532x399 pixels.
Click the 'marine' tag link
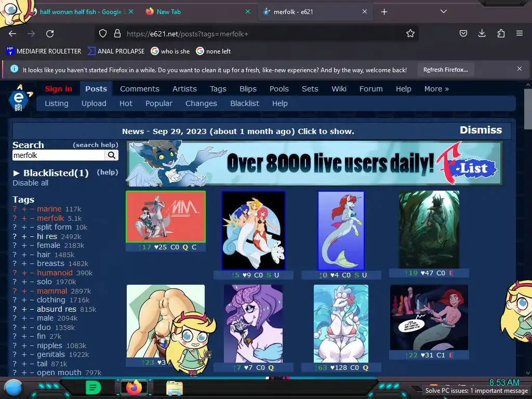coord(49,209)
